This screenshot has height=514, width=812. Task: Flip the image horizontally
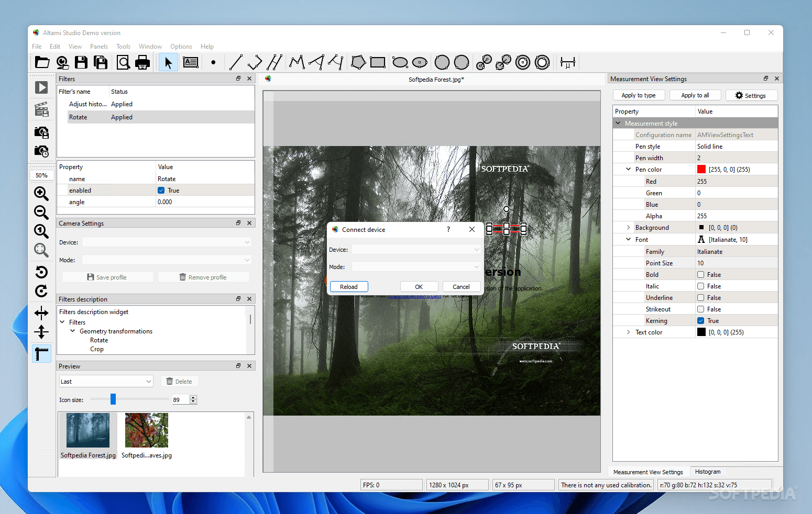tap(41, 313)
